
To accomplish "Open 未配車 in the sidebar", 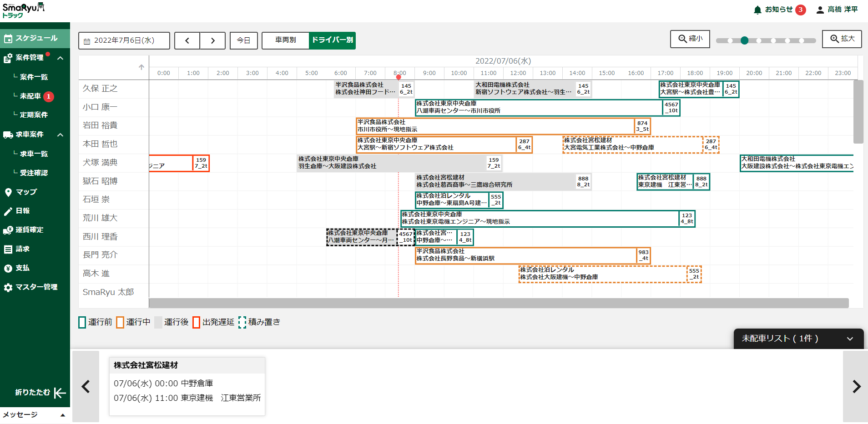I will tap(30, 96).
